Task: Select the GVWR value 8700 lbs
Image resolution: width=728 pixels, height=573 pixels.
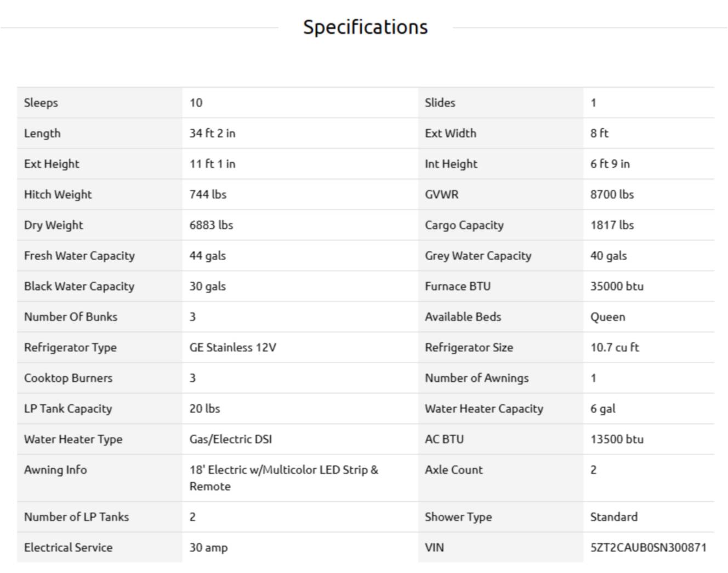Action: tap(612, 194)
